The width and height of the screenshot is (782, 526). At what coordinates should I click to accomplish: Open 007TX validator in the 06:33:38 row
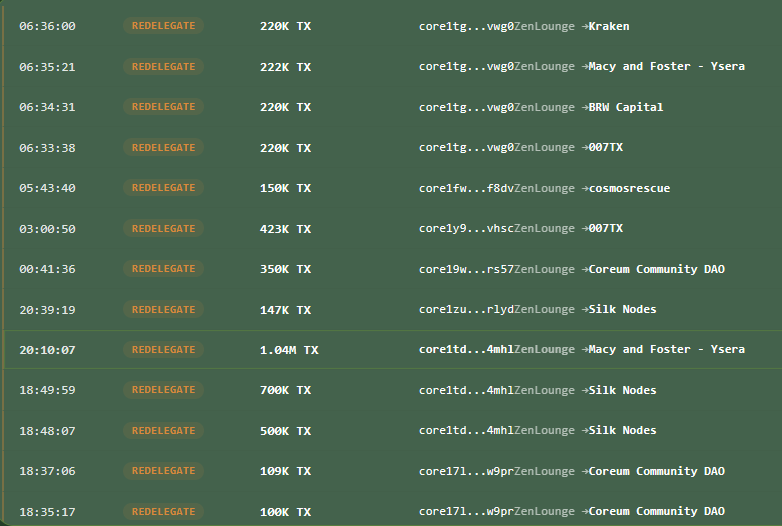(x=606, y=147)
